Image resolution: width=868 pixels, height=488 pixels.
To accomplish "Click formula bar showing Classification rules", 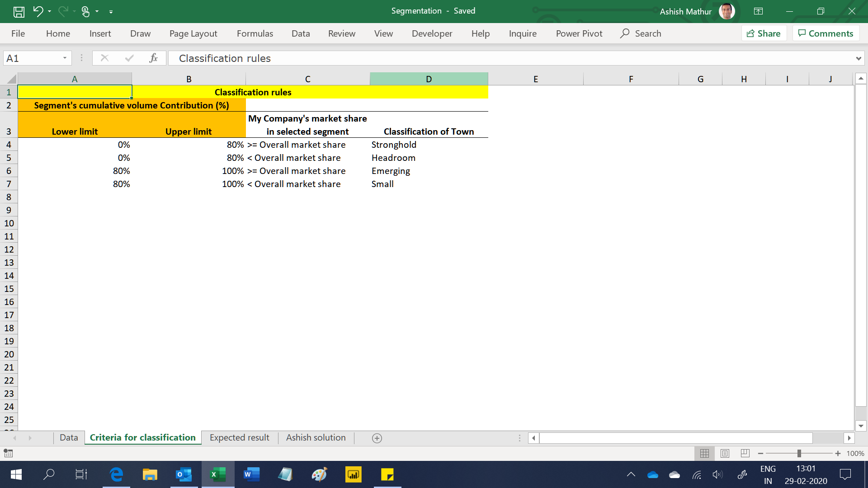I will 511,58.
